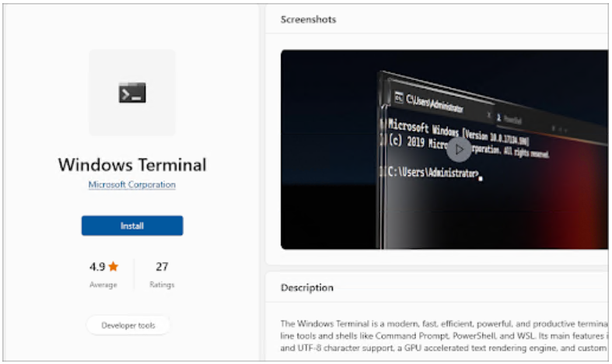Play the screenshot preview video
Screen dimensions: 612x364
click(x=459, y=149)
